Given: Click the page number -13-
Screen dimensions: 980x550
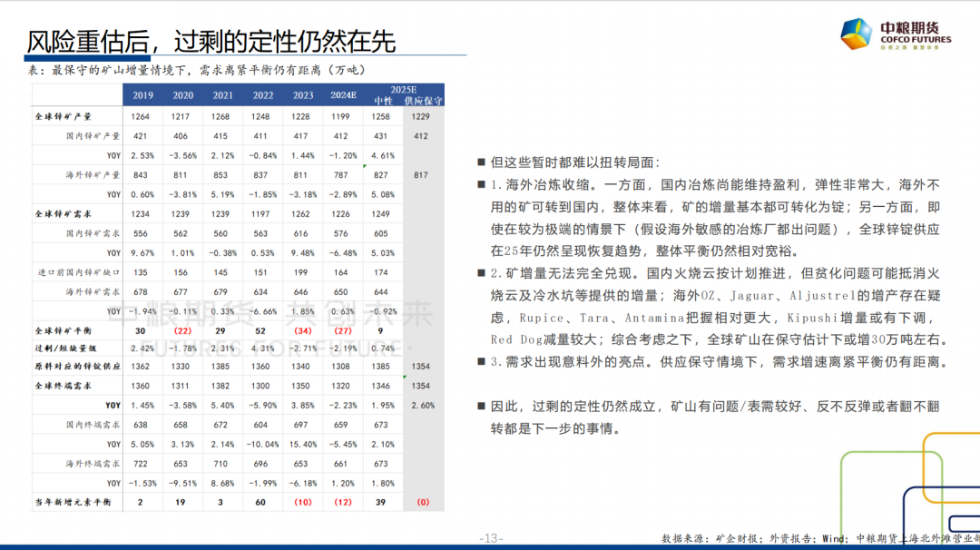Looking at the screenshot, I should click(x=491, y=538).
